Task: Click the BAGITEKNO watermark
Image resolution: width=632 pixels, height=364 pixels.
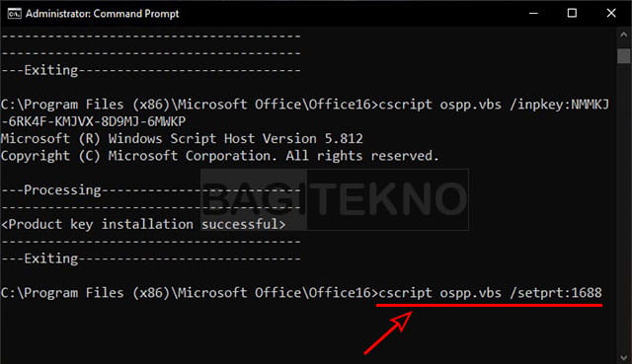Action: click(x=335, y=199)
